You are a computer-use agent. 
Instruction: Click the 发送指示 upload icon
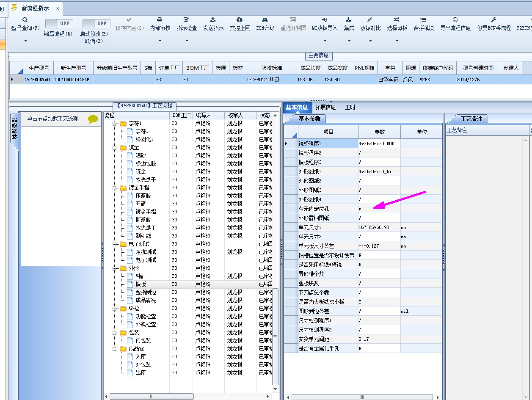[x=213, y=20]
